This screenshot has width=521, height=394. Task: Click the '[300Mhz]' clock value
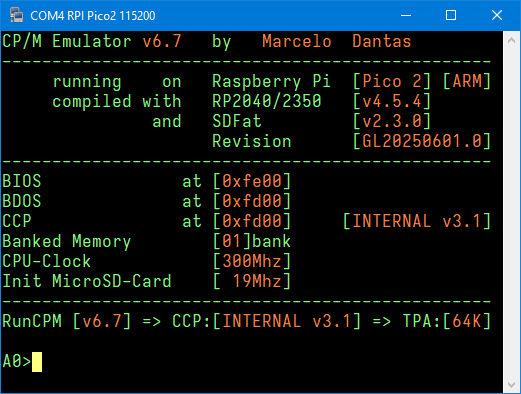(x=252, y=261)
